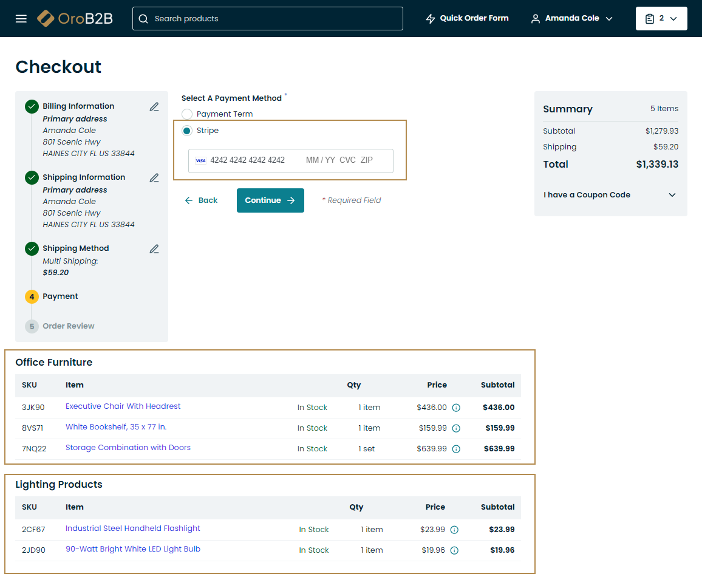The width and height of the screenshot is (702, 588).
Task: Click the OroB2B logo
Action: [75, 18]
